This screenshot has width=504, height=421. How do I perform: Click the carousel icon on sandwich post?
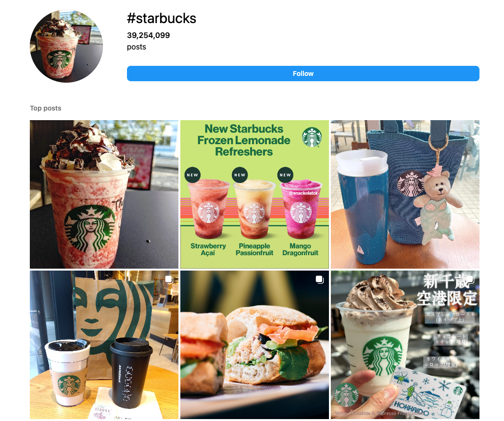coord(319,280)
